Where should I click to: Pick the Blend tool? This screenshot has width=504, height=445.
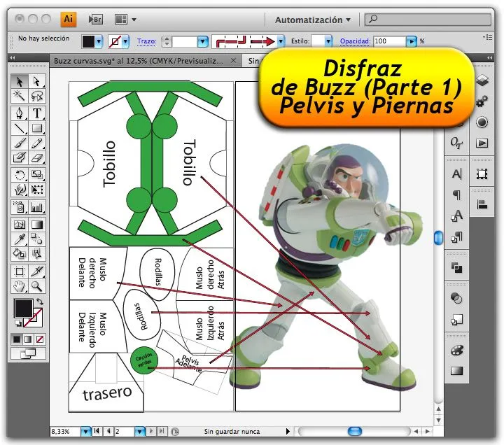37,239
